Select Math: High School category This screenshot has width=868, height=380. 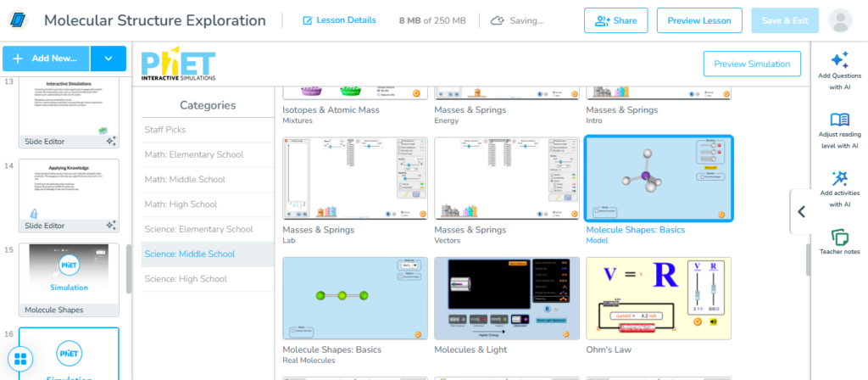[x=208, y=204]
